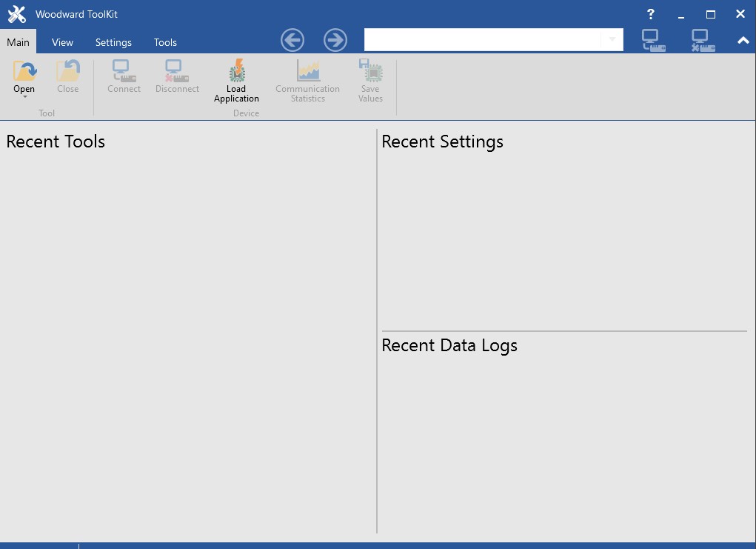Image resolution: width=756 pixels, height=549 pixels.
Task: Switch to the Main tab
Action: (x=18, y=42)
